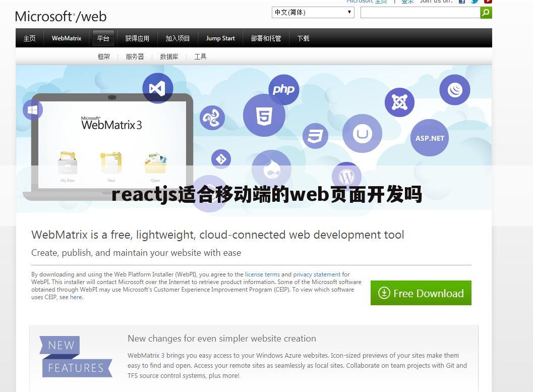Screen dimensions: 533x392
Task: Click the Free Download button
Action: [x=421, y=293]
